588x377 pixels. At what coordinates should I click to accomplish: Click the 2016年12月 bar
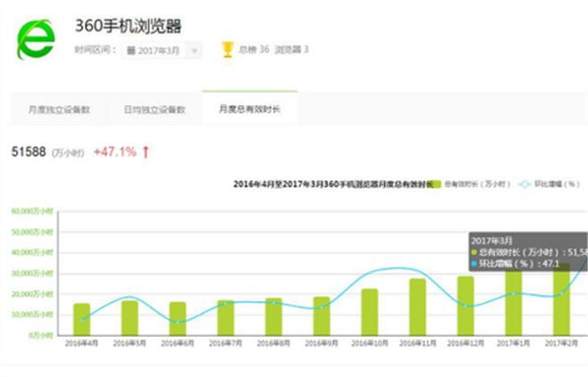coord(465,306)
